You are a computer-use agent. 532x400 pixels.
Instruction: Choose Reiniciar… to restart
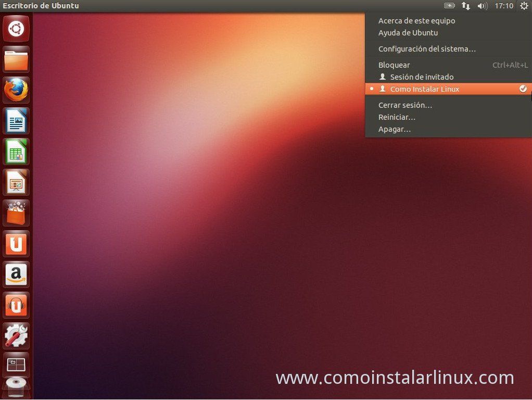pos(449,117)
